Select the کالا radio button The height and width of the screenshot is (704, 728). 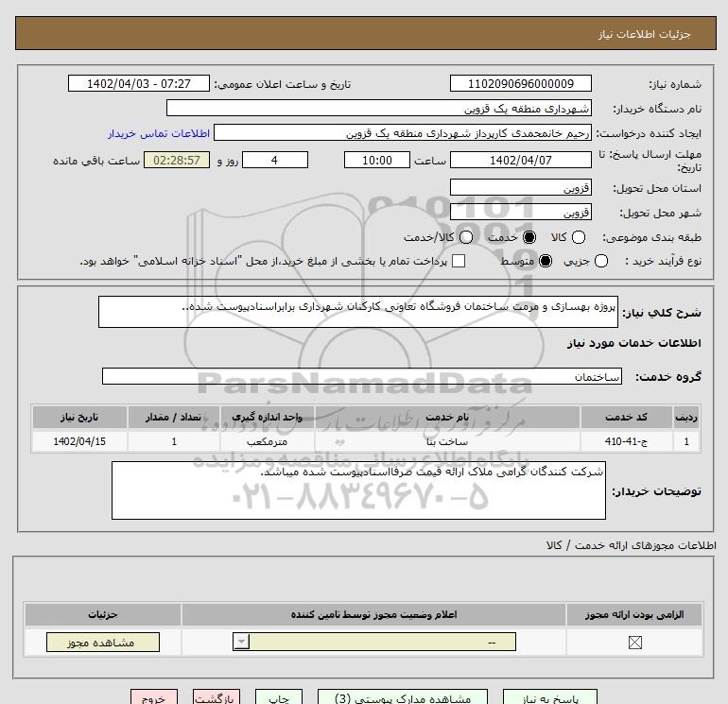point(578,237)
